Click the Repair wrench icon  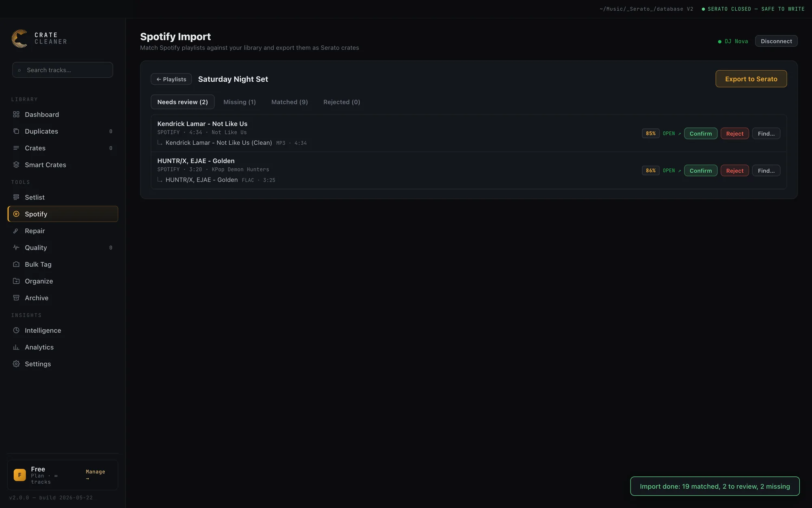tap(16, 231)
